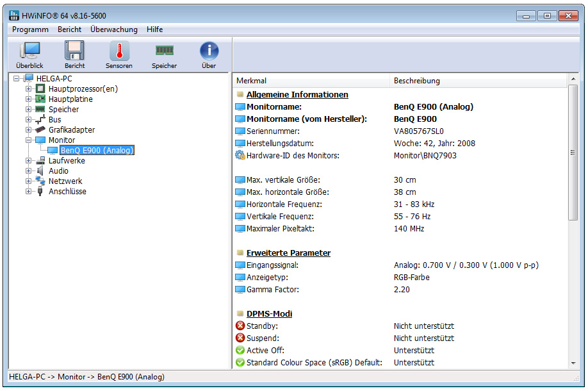
Task: Open the Über info icon
Action: pos(209,54)
